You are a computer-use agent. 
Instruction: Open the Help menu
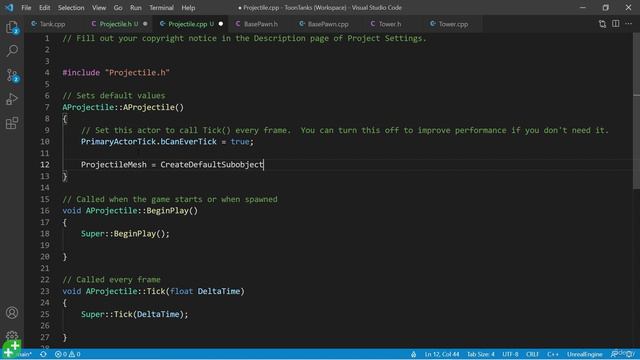[x=188, y=8]
